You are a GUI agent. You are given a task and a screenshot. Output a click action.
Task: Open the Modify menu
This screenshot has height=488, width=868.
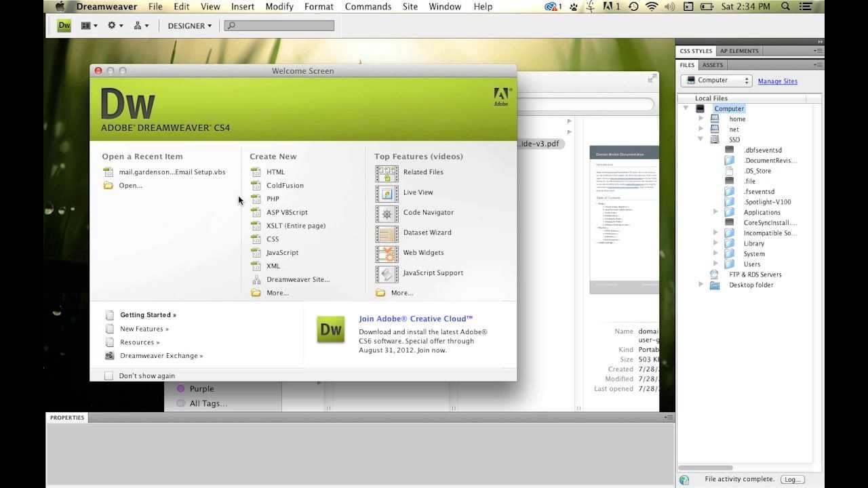pyautogui.click(x=279, y=7)
